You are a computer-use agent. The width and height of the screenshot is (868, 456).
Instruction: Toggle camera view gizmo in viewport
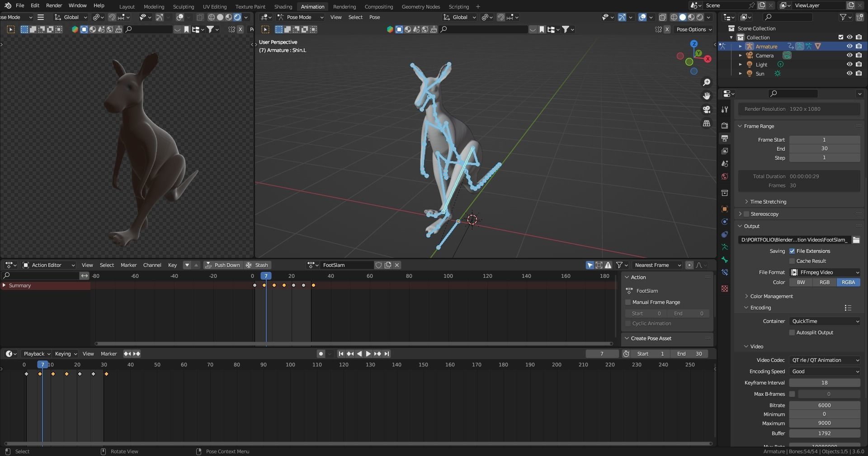[707, 109]
